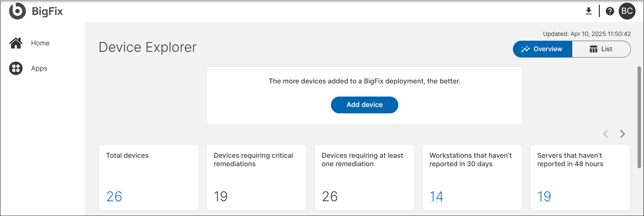The width and height of the screenshot is (644, 216).
Task: Advance the card carousel with the right chevron
Action: click(x=622, y=134)
